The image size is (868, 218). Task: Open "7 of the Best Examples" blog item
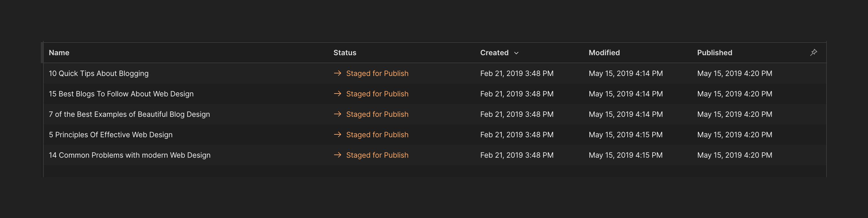(x=129, y=114)
